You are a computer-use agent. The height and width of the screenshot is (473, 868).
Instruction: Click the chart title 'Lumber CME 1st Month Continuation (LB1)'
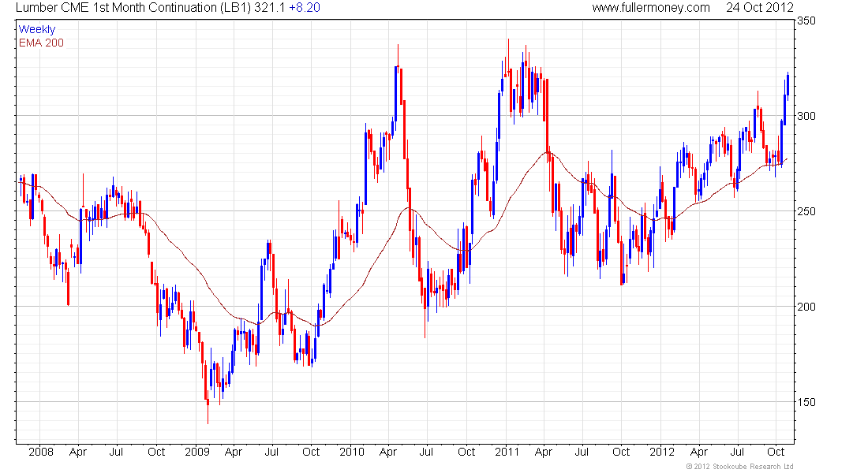133,8
